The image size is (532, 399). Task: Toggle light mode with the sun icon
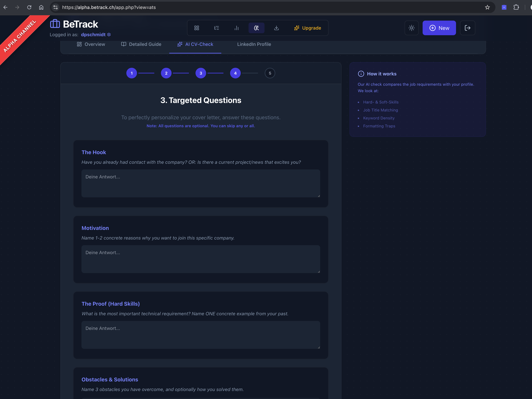click(x=411, y=28)
